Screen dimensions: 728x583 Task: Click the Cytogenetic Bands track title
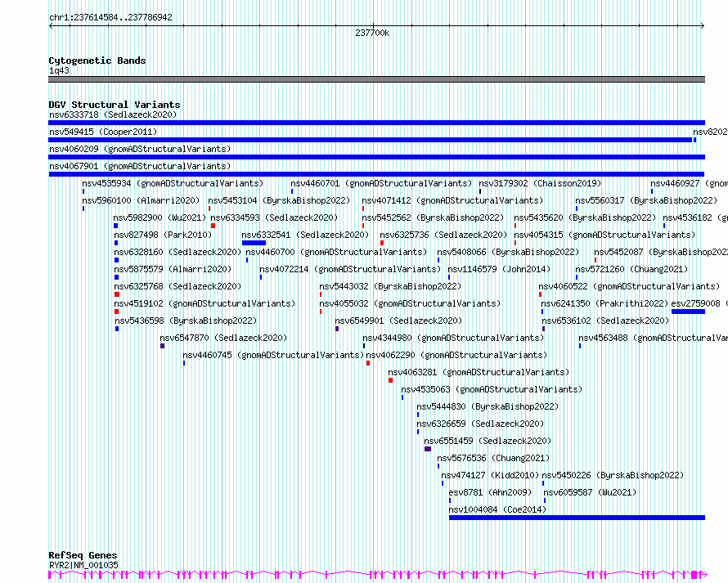(97, 61)
